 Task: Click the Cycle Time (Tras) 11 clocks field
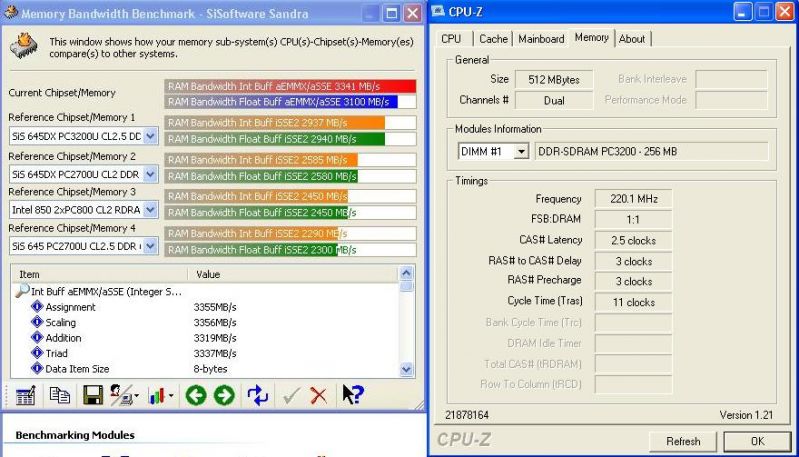(633, 302)
